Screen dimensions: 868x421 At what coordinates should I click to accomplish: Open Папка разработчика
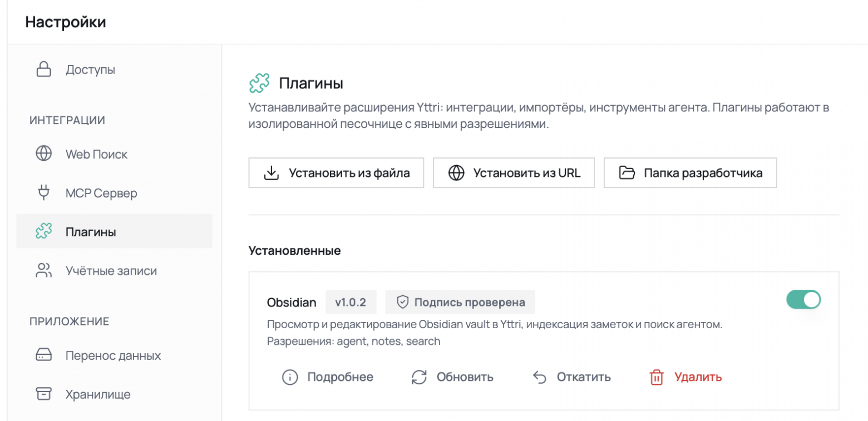[x=690, y=173]
